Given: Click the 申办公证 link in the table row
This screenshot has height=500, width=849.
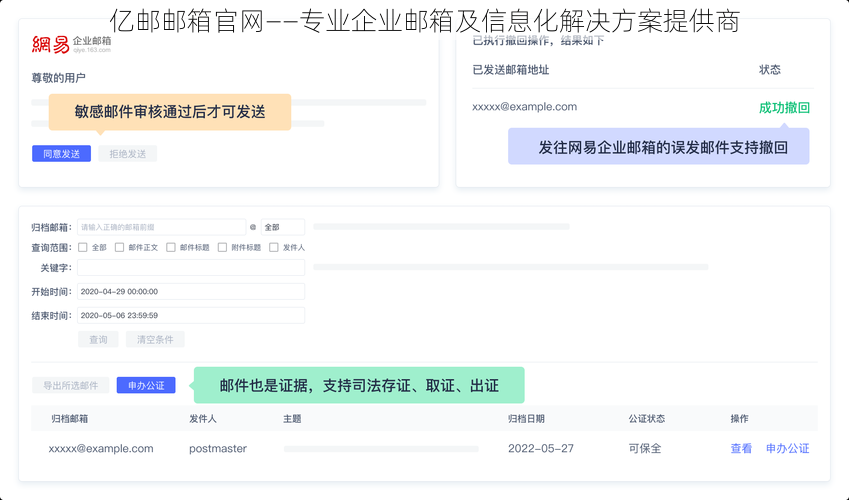Looking at the screenshot, I should (787, 449).
